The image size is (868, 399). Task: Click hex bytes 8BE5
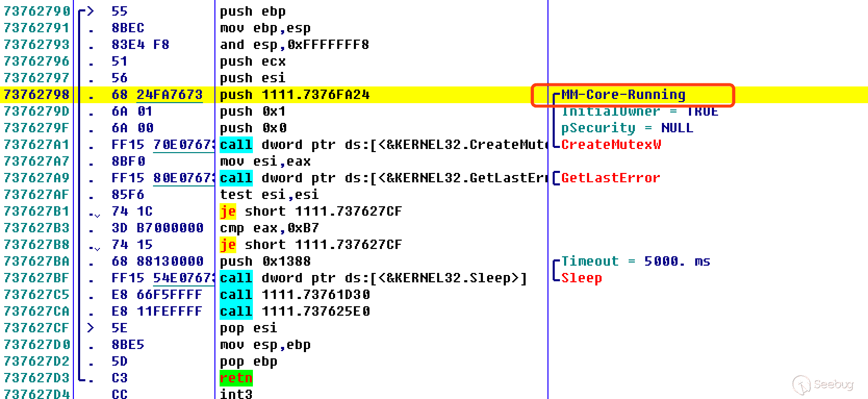coord(128,344)
